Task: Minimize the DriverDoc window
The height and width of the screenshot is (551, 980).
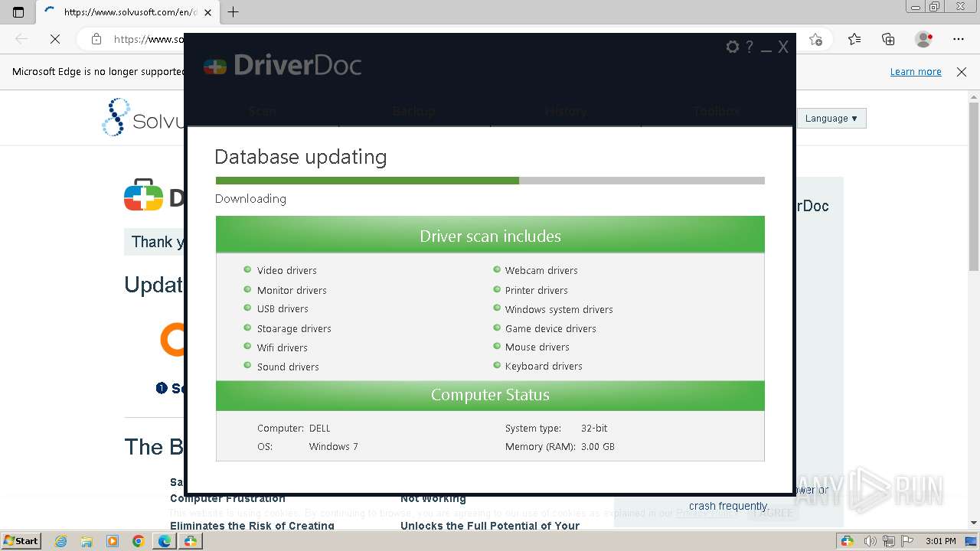Action: [766, 50]
